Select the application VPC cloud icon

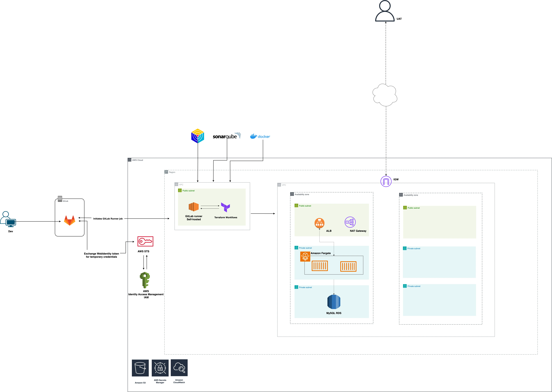[279, 185]
